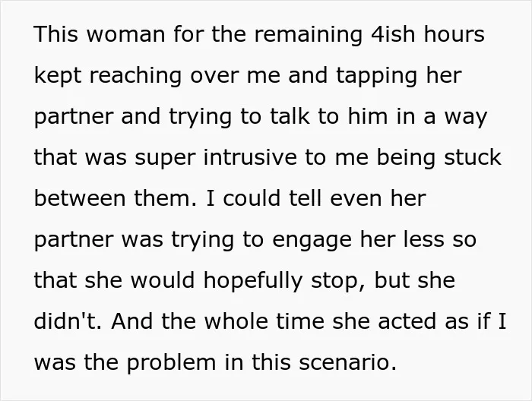Click the word "problem"
Screen dimensions: 532x401
pos(171,363)
